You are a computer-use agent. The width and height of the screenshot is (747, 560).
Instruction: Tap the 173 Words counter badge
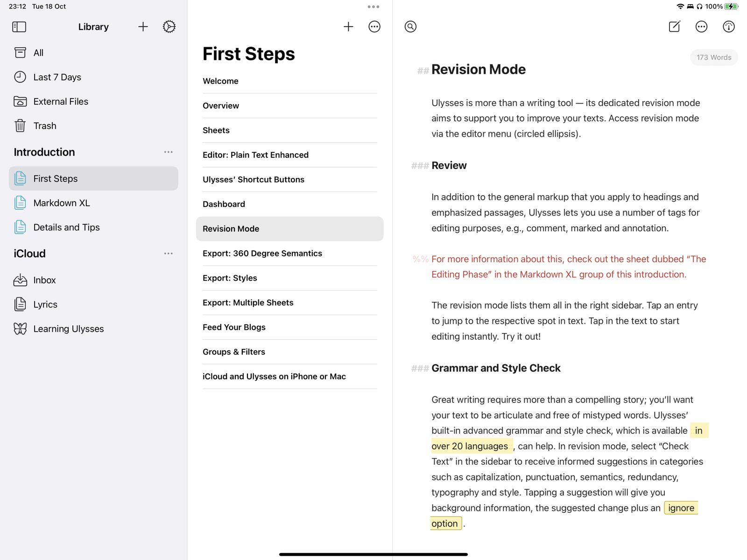(714, 57)
